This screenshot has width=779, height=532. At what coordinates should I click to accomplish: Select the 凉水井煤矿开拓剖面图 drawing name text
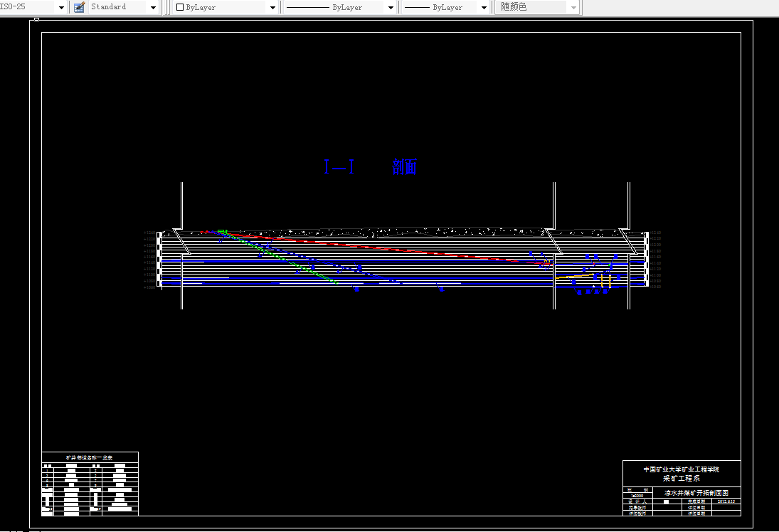click(696, 493)
